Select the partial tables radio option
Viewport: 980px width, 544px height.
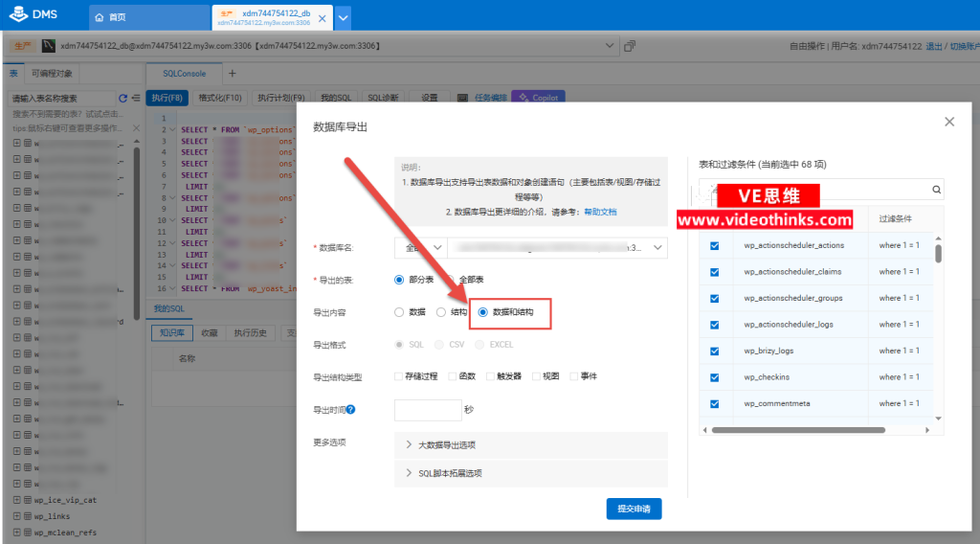[399, 280]
